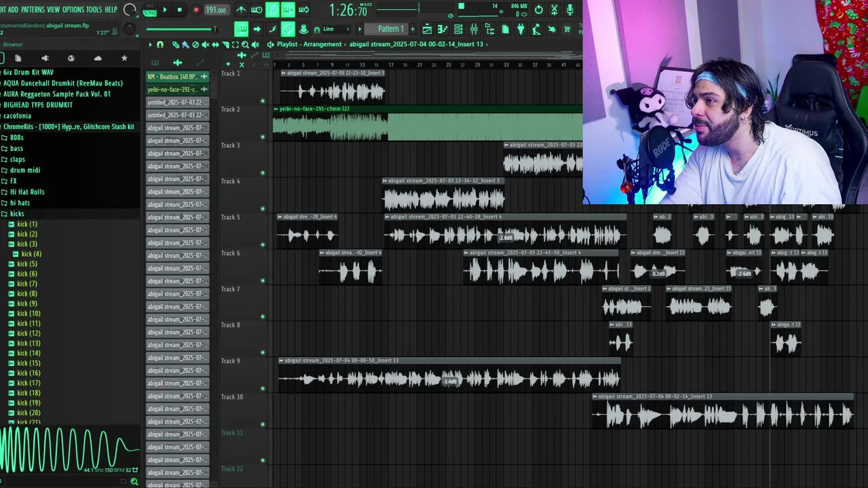
Task: Open the Pattern 1 selector
Action: pyautogui.click(x=387, y=28)
